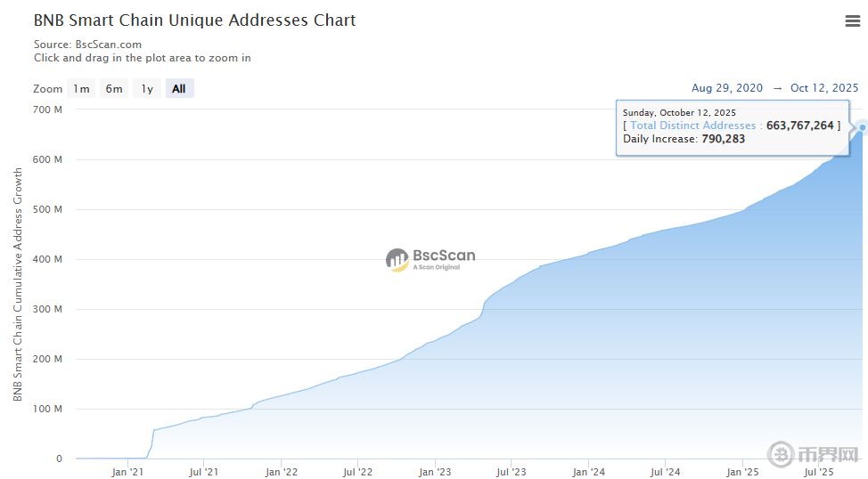Click the BNB Smart Chain chart title
Screen dimensions: 868x479
coord(194,20)
